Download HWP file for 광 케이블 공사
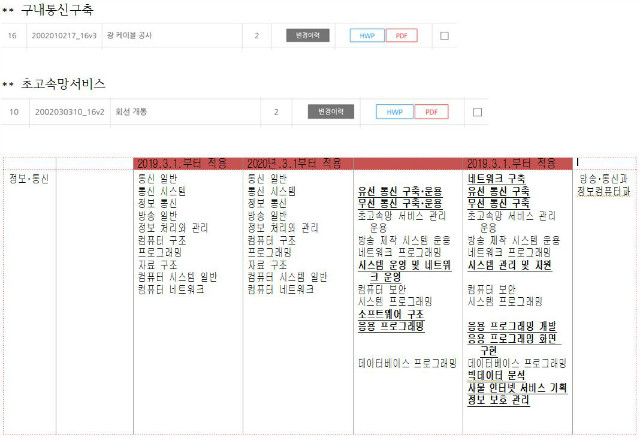 [366, 36]
